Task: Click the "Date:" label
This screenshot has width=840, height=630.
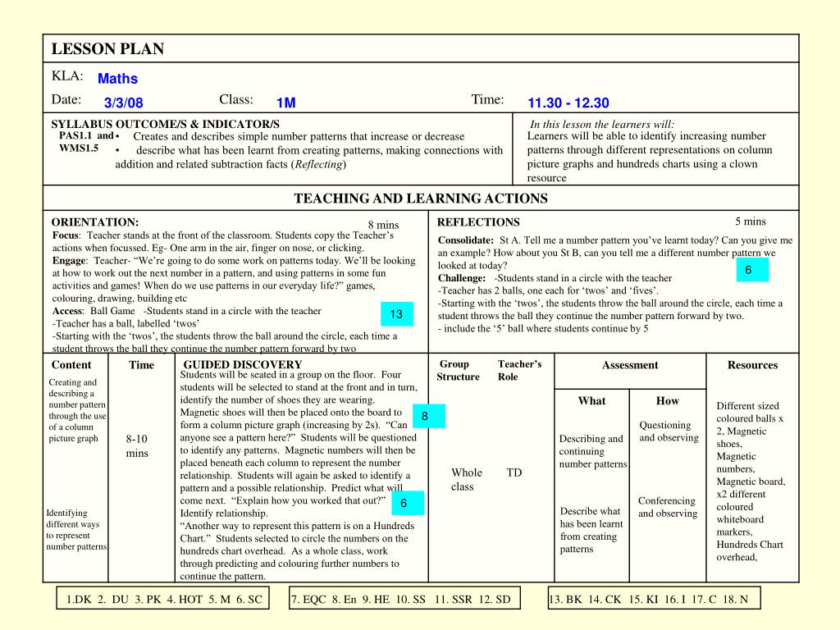Action: 66,99
